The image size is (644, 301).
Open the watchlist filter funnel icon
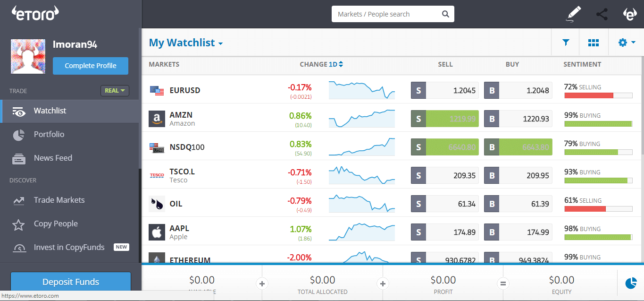(x=566, y=43)
